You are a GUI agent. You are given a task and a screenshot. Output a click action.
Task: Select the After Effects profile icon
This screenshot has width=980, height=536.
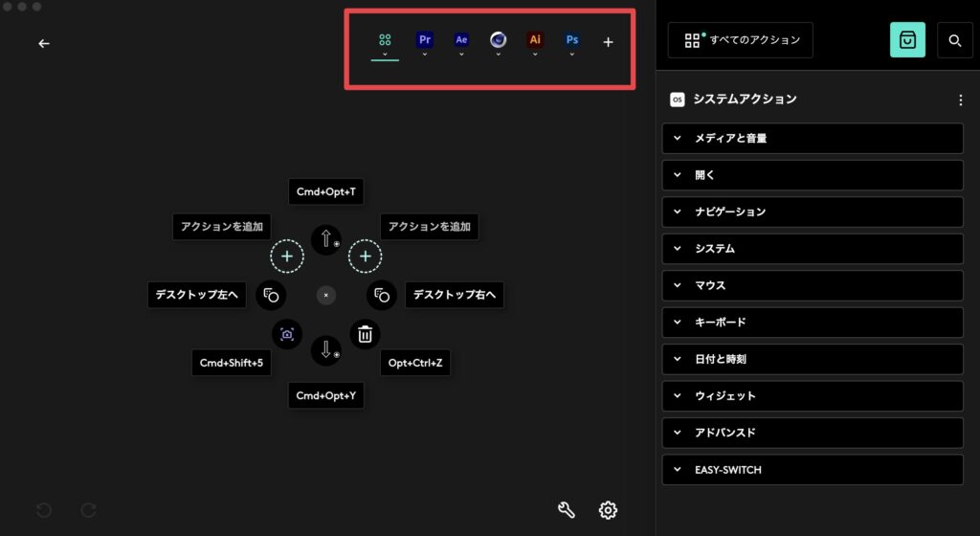point(461,40)
